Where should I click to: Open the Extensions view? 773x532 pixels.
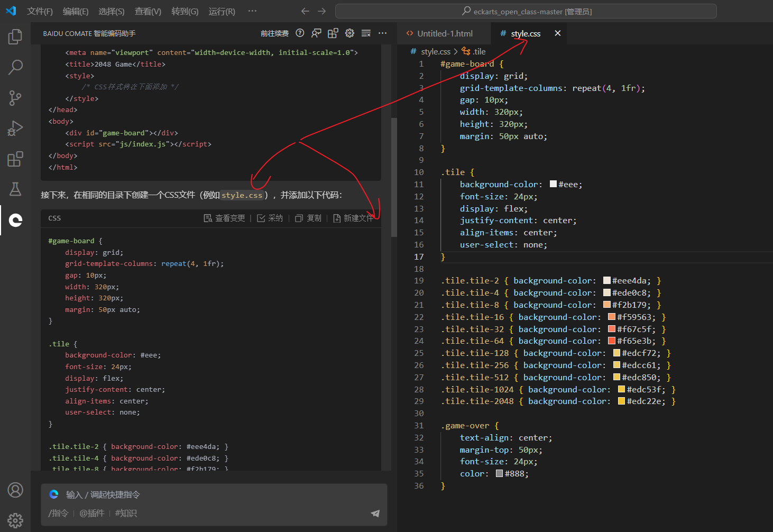coord(15,159)
